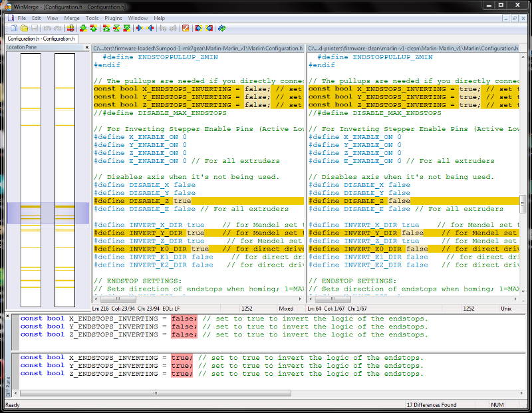Click the 'Mixed' EOL indicator in status bar

click(x=286, y=309)
